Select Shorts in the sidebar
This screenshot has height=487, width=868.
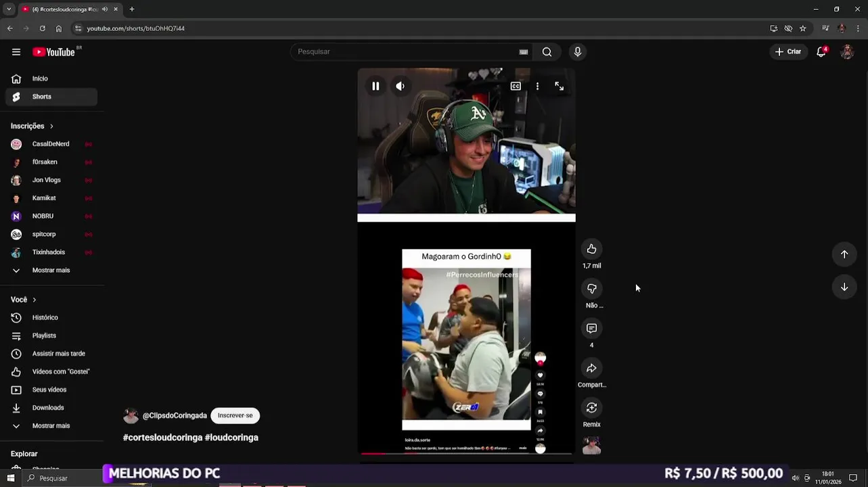[x=51, y=97]
